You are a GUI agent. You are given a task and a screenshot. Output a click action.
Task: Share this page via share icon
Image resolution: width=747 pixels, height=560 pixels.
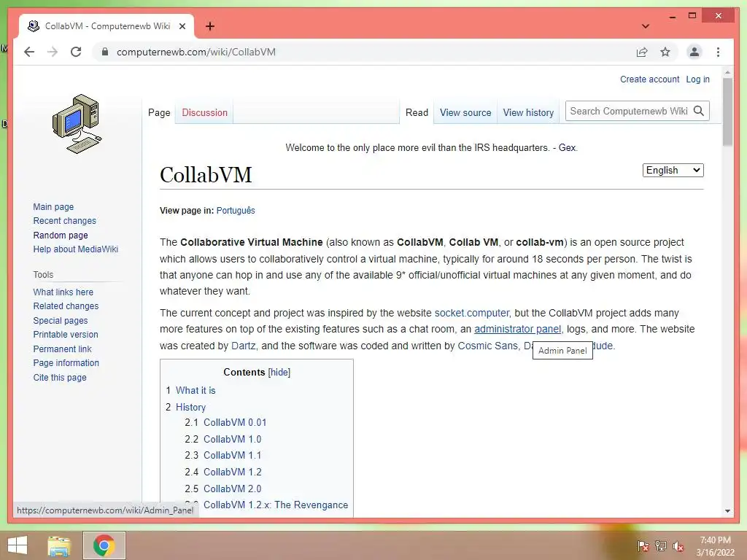642,52
